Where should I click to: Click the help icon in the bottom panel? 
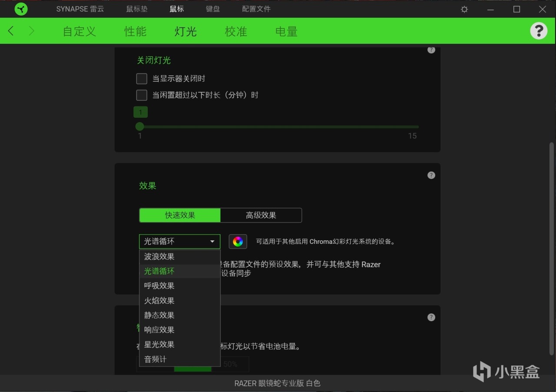point(431,317)
